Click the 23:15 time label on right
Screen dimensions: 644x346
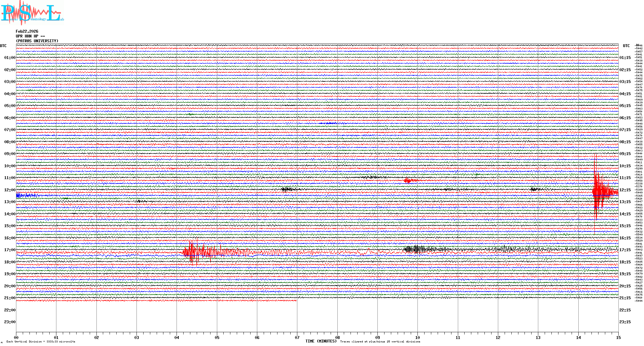625,322
